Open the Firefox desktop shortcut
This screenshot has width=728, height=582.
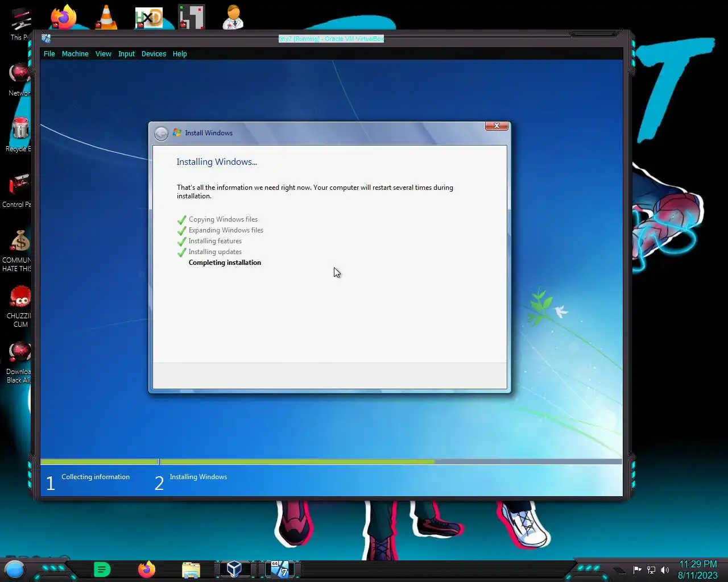click(x=63, y=17)
